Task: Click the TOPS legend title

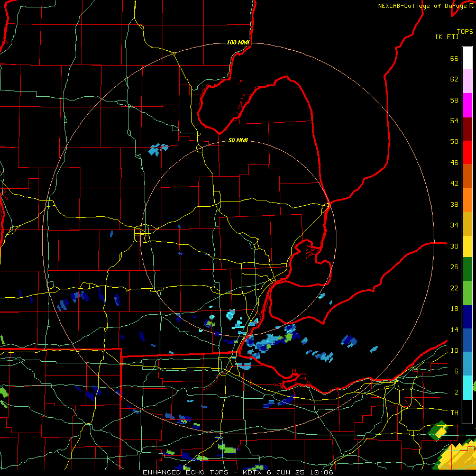Action: click(465, 31)
